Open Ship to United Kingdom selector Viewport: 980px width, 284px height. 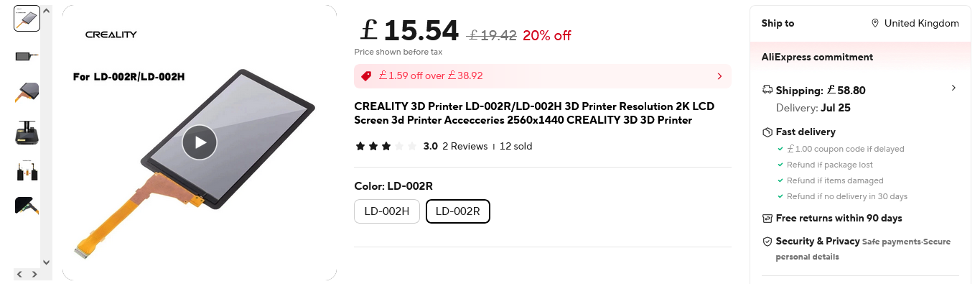click(915, 23)
